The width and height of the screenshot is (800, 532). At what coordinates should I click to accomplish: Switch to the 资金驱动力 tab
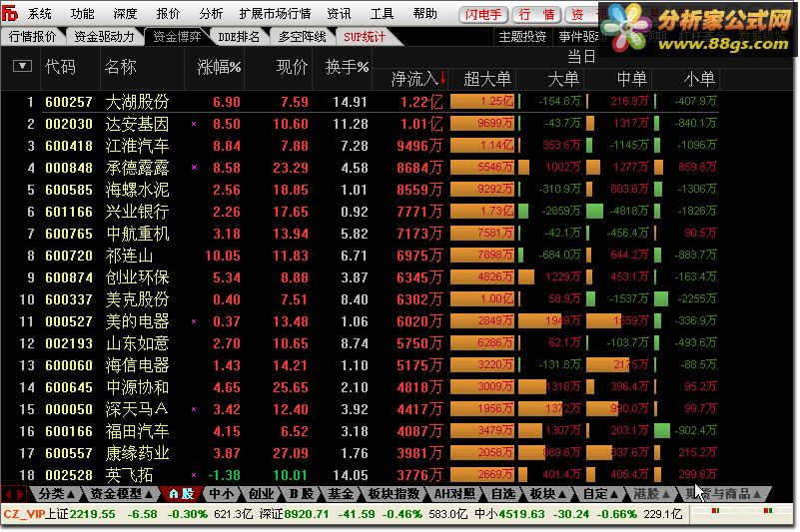click(104, 37)
